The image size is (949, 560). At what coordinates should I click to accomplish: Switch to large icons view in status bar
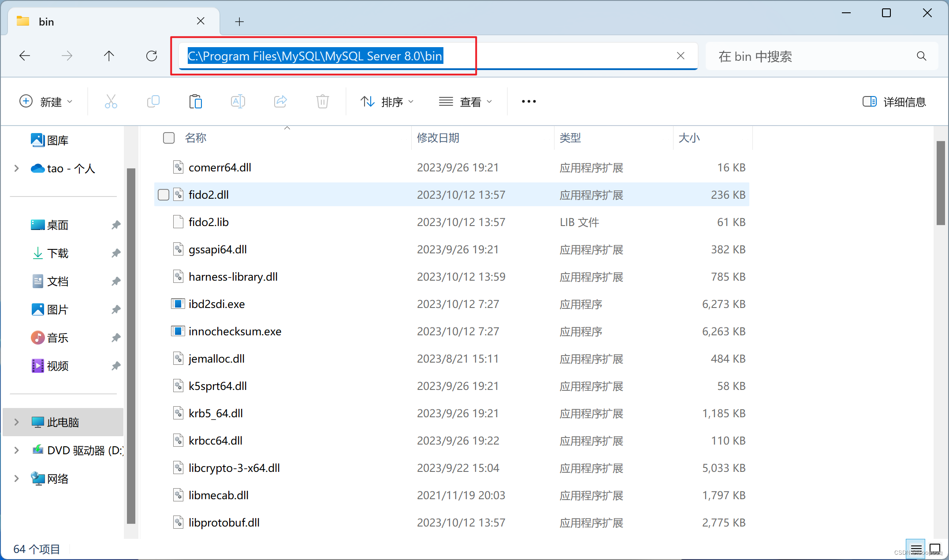[935, 549]
